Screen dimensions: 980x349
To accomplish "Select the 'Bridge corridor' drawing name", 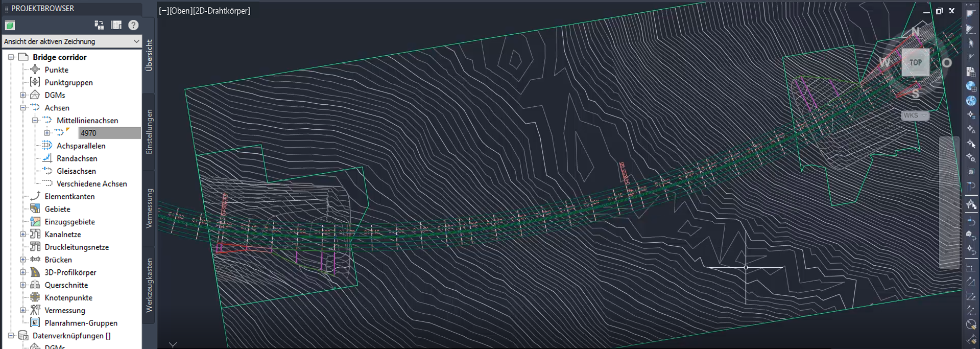I will pos(59,57).
